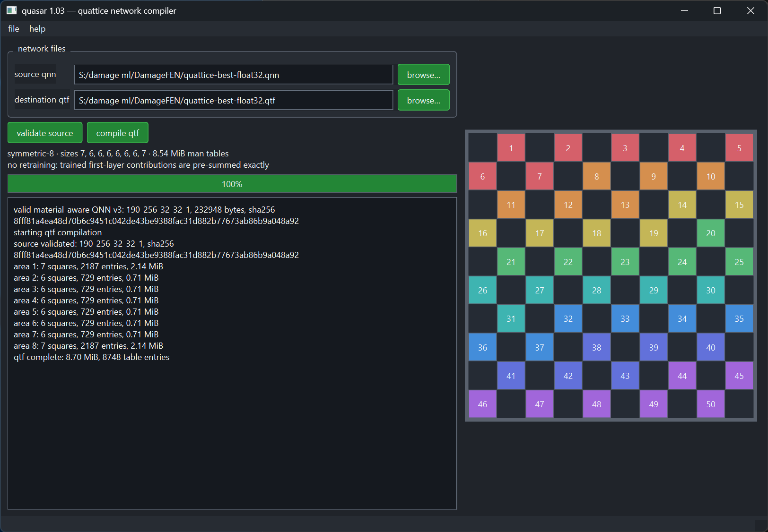Viewport: 768px width, 532px height.
Task: Select orange board square 13
Action: 625,205
